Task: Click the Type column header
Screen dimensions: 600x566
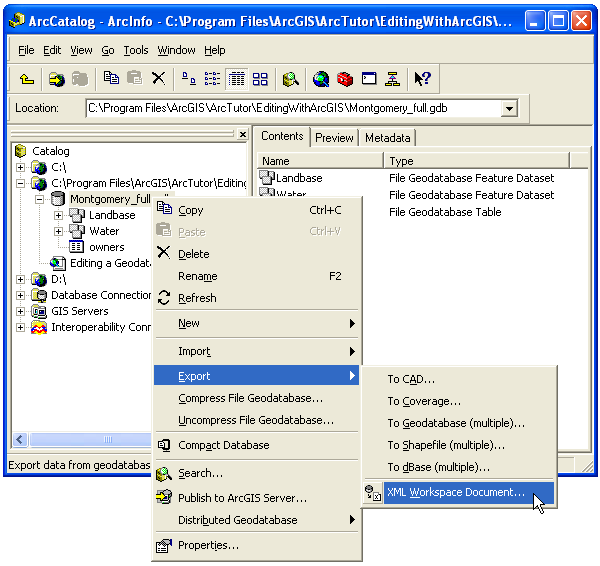Action: point(475,160)
